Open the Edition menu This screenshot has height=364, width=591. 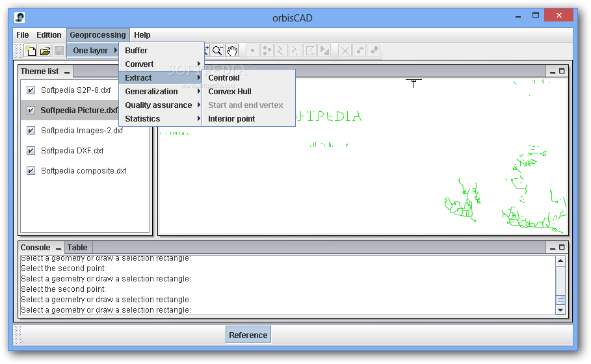coord(49,35)
